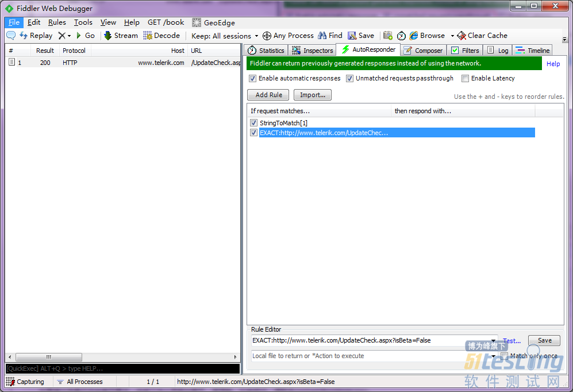Click the Capturing status indicator

[x=25, y=382]
